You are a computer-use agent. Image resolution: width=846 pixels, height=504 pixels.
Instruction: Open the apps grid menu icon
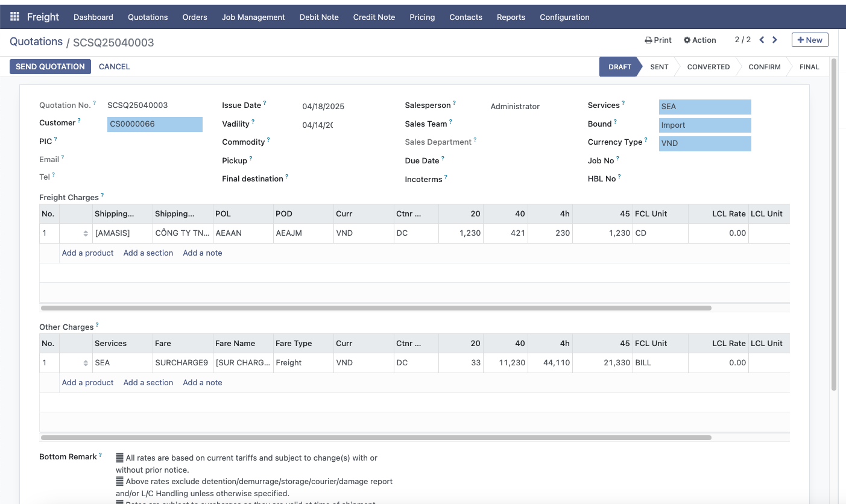point(15,17)
